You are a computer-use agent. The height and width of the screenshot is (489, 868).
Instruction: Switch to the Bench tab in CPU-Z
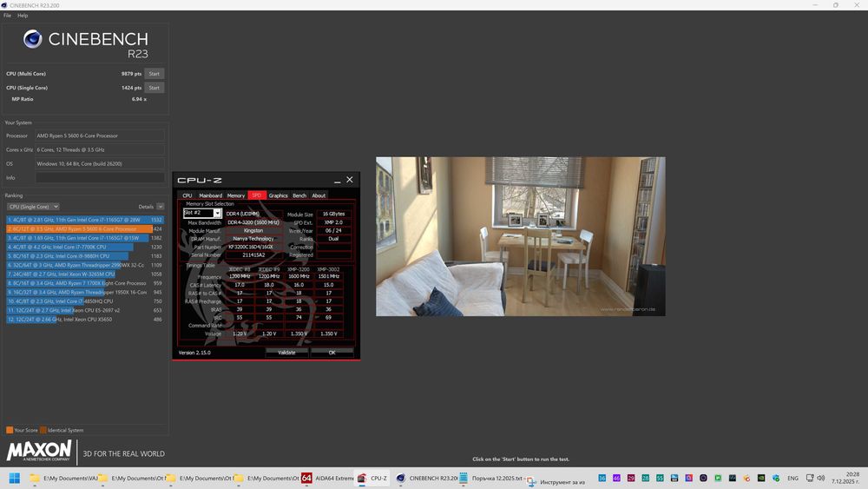click(x=299, y=195)
